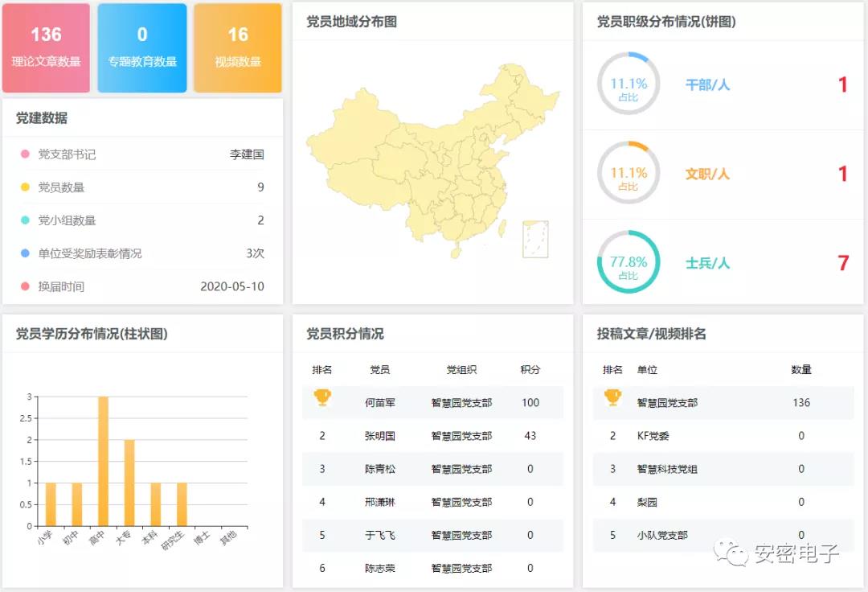Open the orange 视频数量 card showing 16
The image size is (868, 592).
coord(238,47)
